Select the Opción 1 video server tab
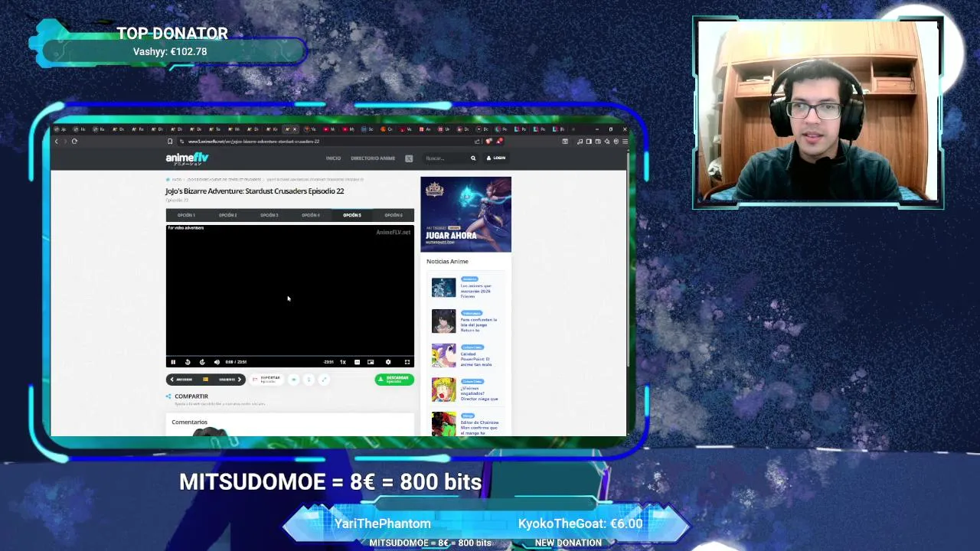Viewport: 980px width, 551px height. coord(186,215)
